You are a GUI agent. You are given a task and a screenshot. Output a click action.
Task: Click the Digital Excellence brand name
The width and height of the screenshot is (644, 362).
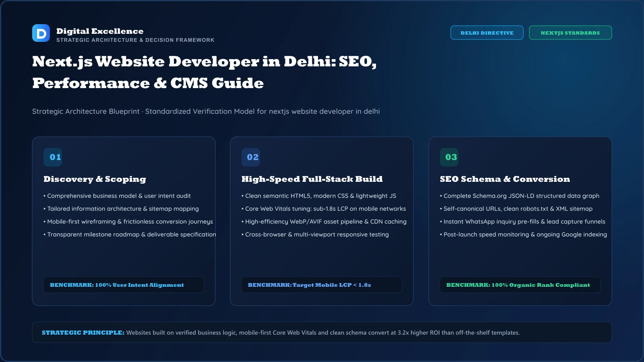[x=100, y=31]
